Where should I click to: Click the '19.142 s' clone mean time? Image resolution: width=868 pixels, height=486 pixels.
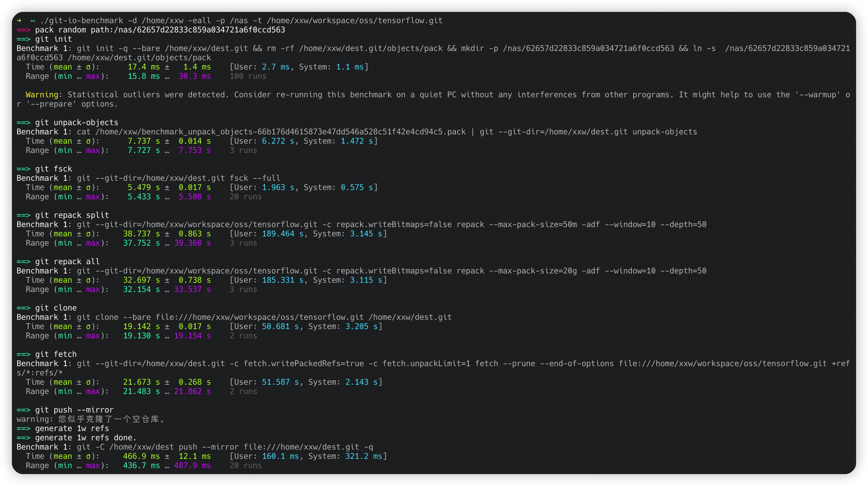pyautogui.click(x=141, y=327)
